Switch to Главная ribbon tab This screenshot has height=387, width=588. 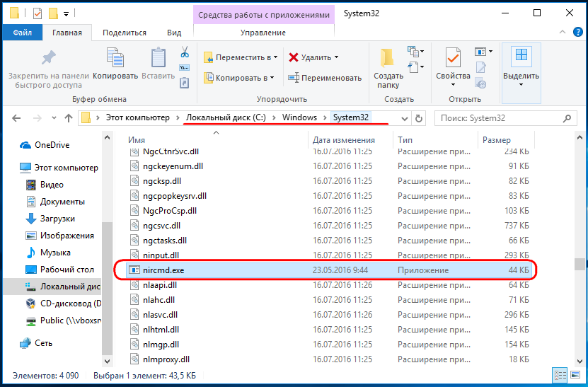tap(67, 33)
